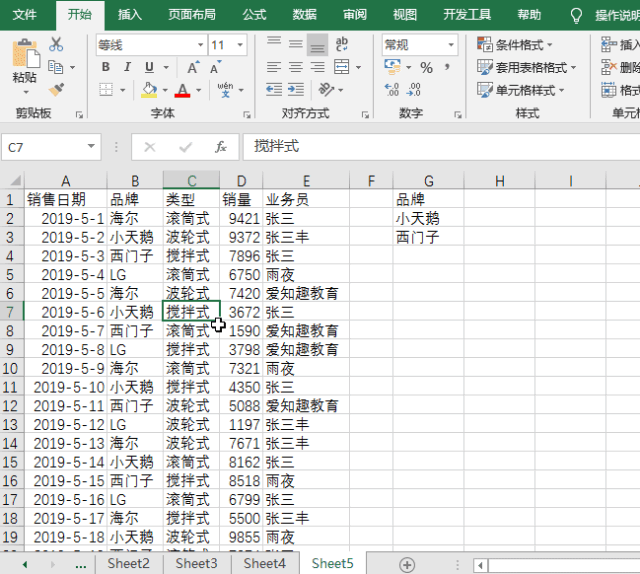Increase decimal places
This screenshot has height=574, width=640.
(x=392, y=89)
